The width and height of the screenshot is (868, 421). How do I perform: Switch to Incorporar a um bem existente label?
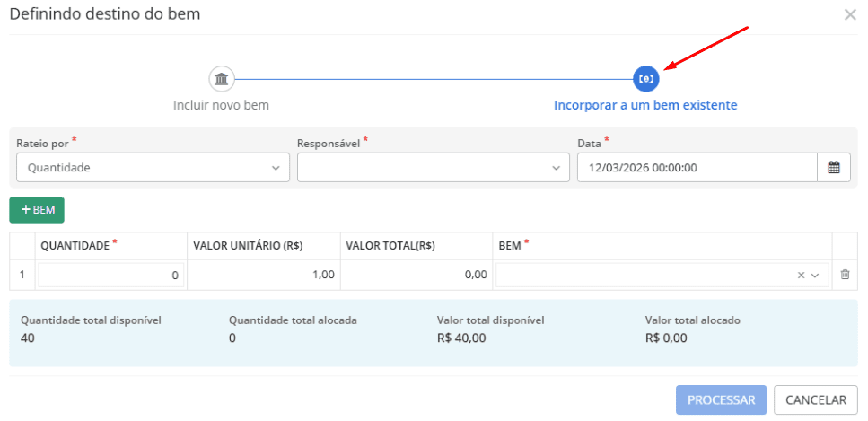(x=645, y=105)
